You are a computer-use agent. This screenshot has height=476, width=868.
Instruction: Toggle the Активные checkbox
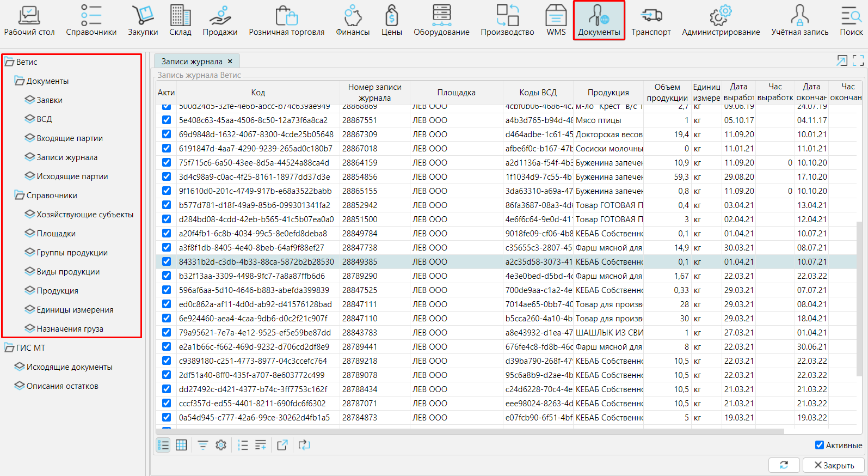coord(820,445)
